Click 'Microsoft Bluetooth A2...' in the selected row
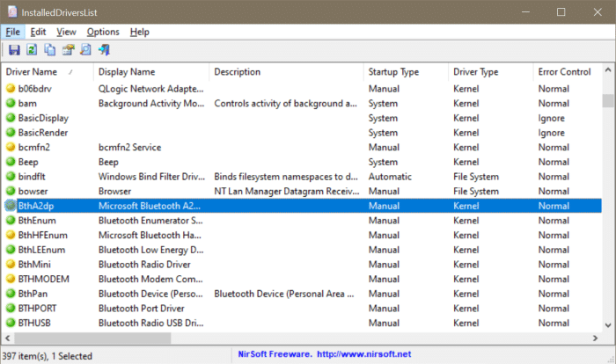 pos(150,206)
